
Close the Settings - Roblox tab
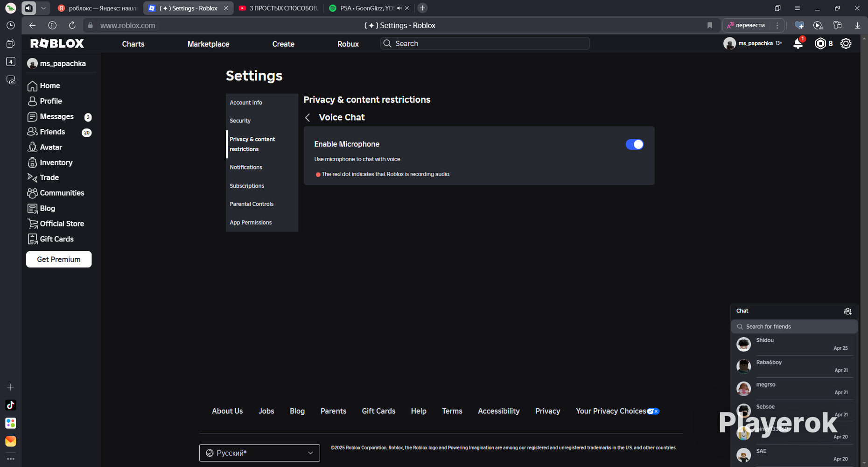click(226, 8)
